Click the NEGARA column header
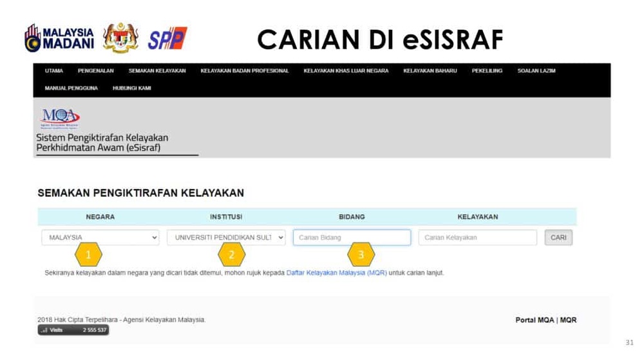 (100, 217)
